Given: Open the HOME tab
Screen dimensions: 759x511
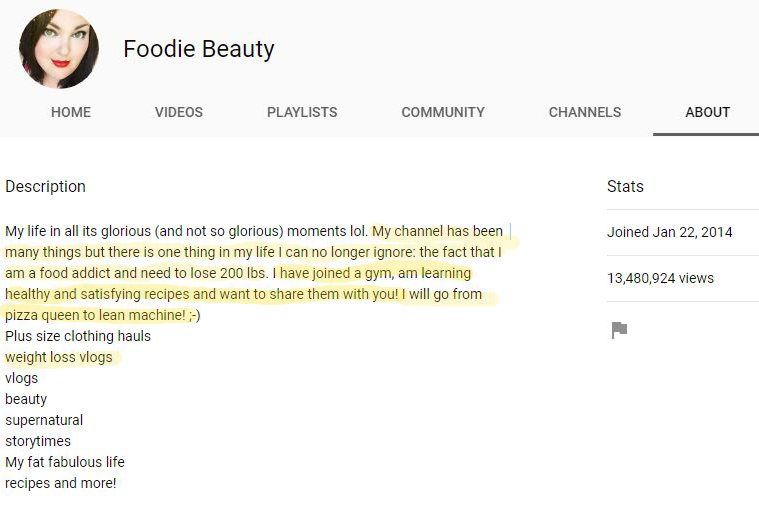Looking at the screenshot, I should click(71, 112).
